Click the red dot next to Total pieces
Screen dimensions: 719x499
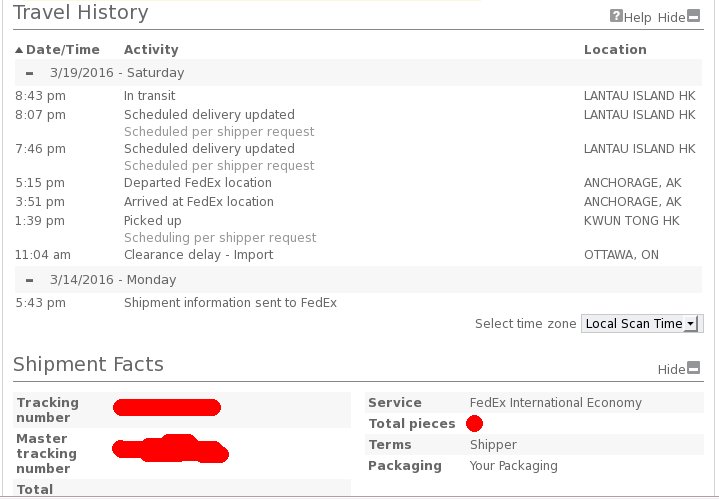click(475, 424)
